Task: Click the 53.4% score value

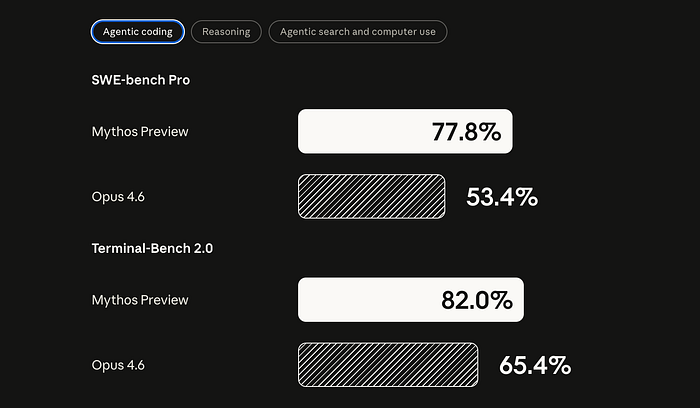Action: click(502, 197)
